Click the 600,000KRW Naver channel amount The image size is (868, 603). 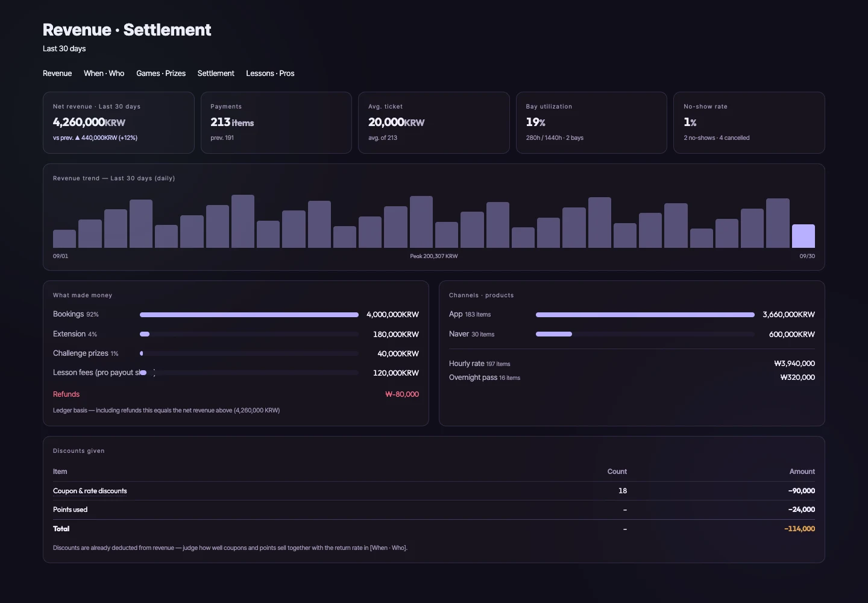tap(792, 334)
